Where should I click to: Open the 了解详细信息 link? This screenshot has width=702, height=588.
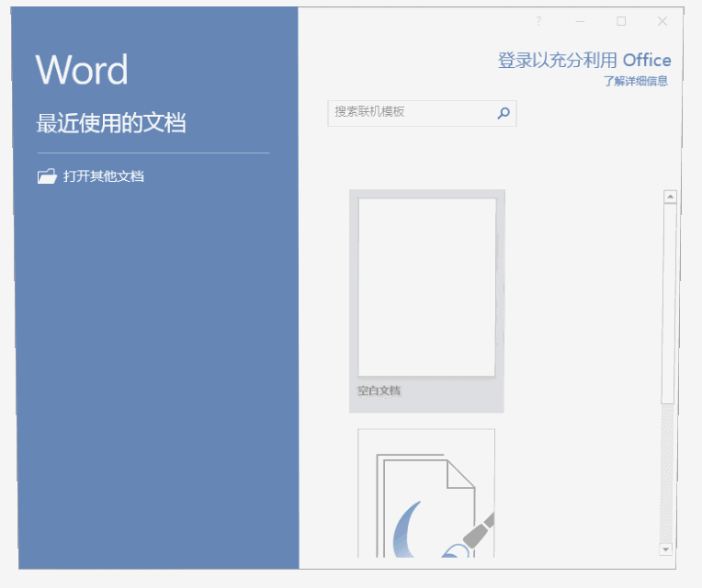(x=635, y=82)
